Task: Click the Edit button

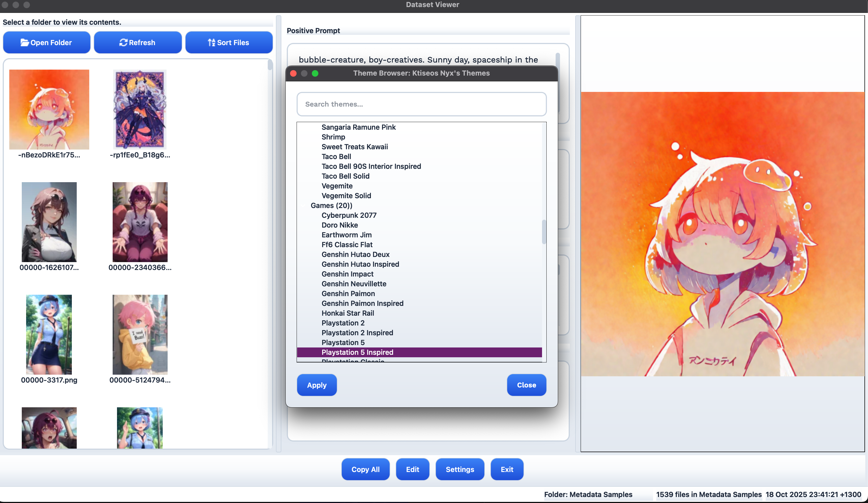Action: [412, 469]
